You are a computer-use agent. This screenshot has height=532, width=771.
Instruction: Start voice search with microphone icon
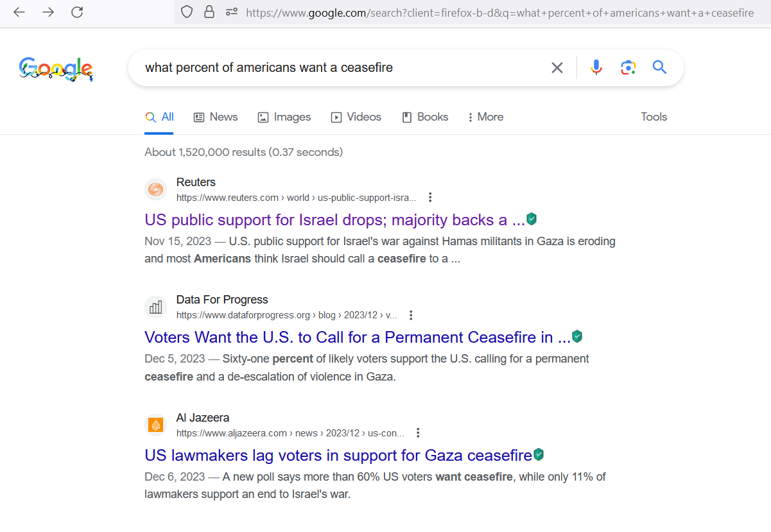point(596,67)
